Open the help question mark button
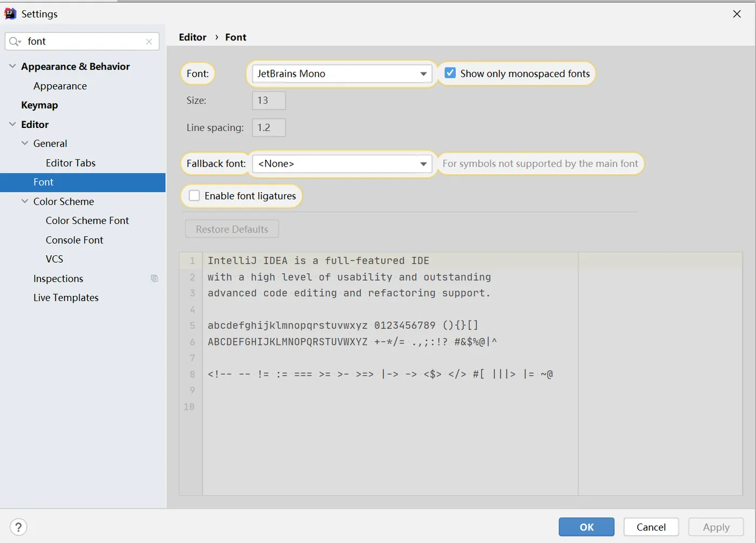This screenshot has height=543, width=756. click(18, 527)
